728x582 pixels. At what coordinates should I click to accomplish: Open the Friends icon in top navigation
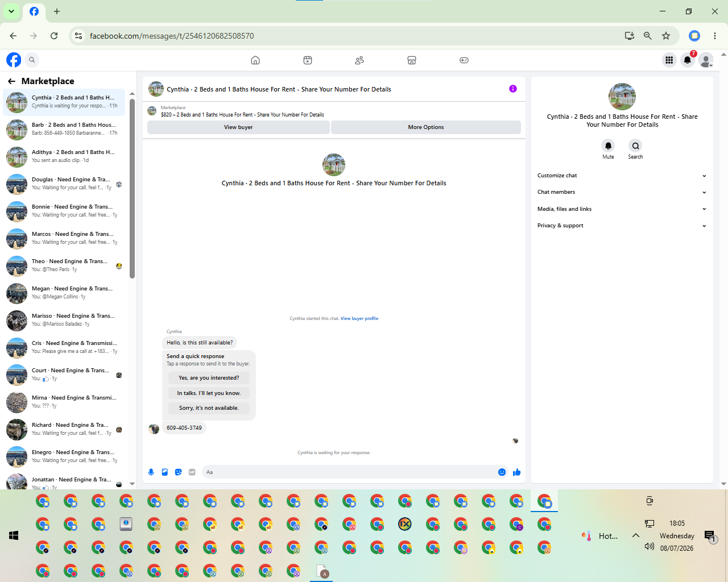click(359, 60)
